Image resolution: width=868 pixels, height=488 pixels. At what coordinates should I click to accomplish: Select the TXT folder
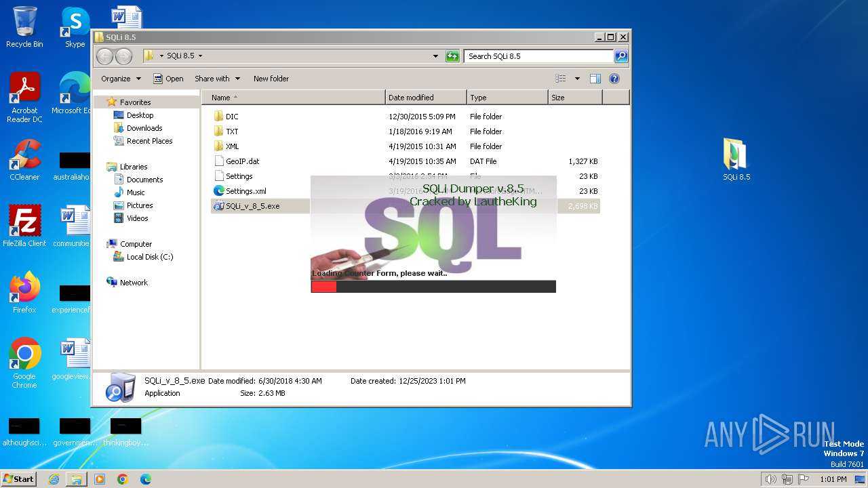(232, 131)
